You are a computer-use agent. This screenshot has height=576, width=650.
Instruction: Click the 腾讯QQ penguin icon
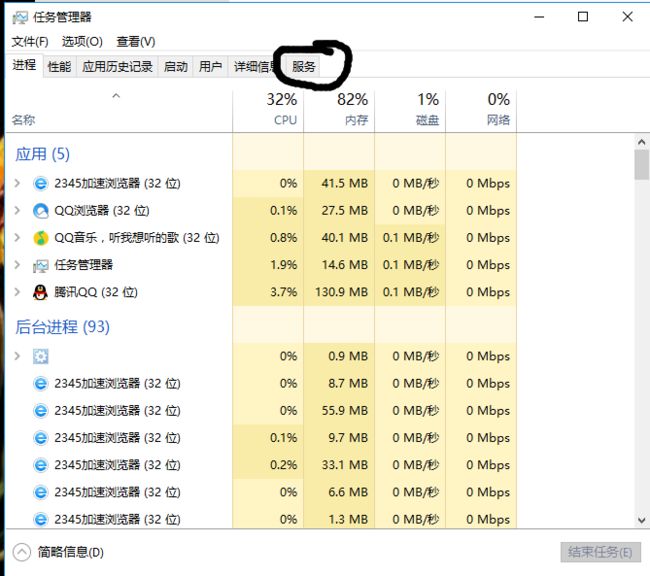[40, 292]
